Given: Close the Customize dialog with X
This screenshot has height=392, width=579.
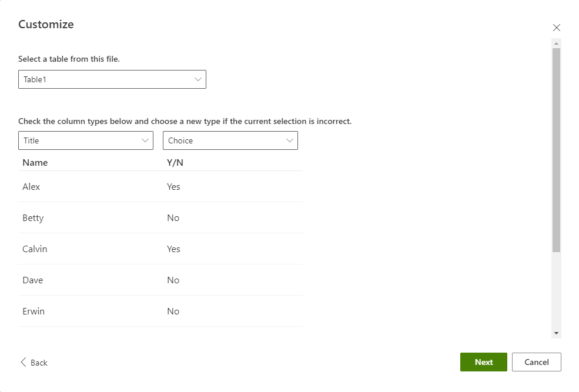Looking at the screenshot, I should (556, 28).
